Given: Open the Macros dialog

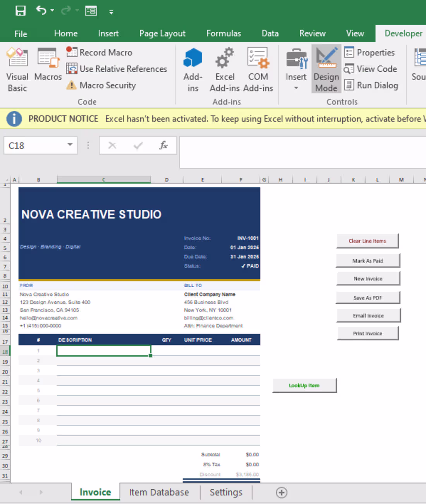Looking at the screenshot, I should tap(48, 64).
